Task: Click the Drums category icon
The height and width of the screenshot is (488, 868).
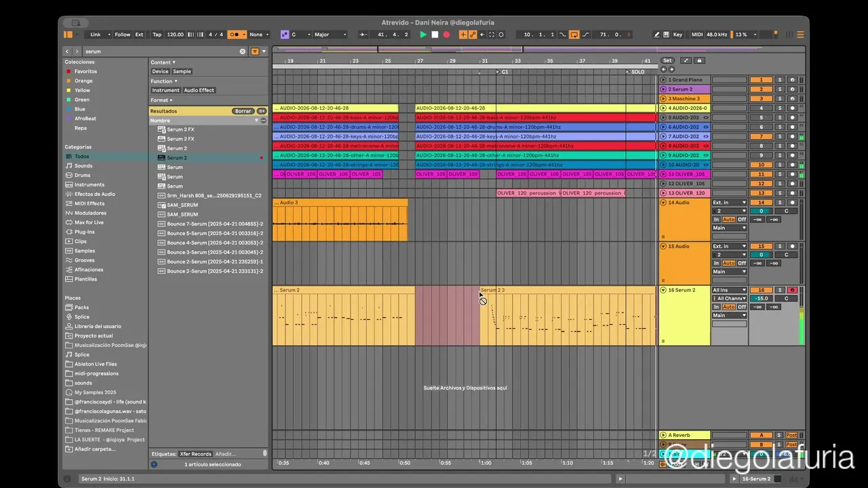Action: (x=68, y=175)
